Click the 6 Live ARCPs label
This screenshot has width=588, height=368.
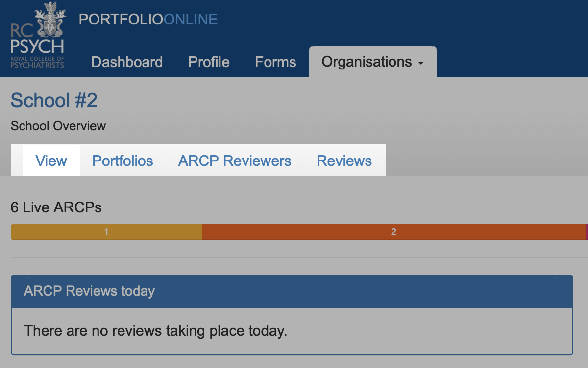56,207
